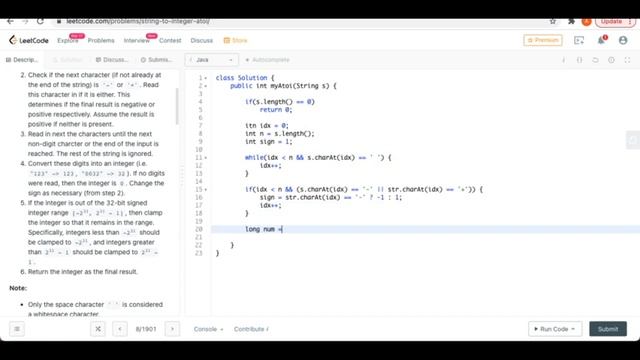The height and width of the screenshot is (360, 640).
Task: Open notifications bell icon
Action: 602,40
